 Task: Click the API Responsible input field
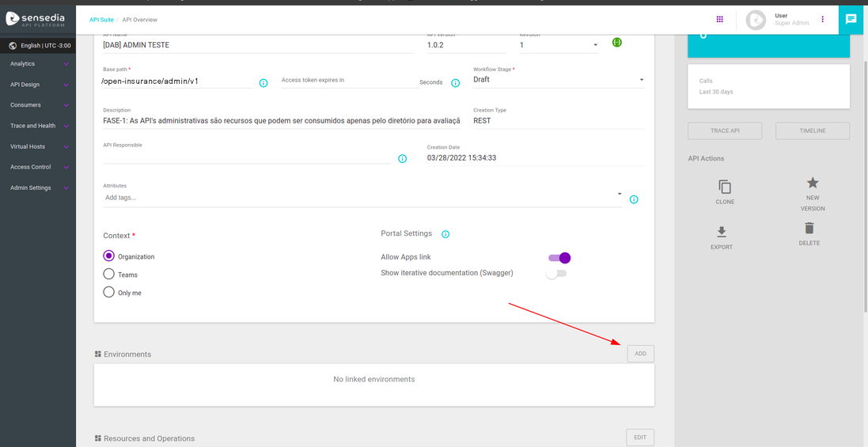pyautogui.click(x=246, y=157)
